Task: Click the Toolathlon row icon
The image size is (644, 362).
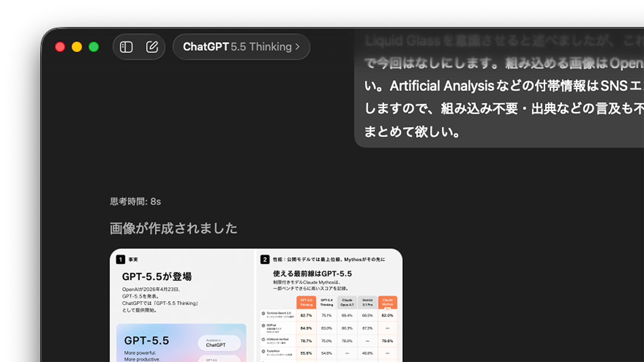Action: coord(263,351)
